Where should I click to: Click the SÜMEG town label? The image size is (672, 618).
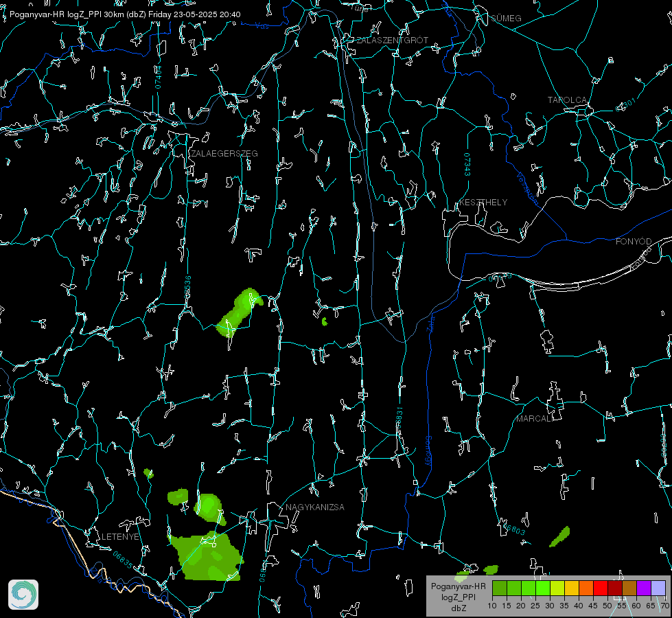(x=506, y=18)
